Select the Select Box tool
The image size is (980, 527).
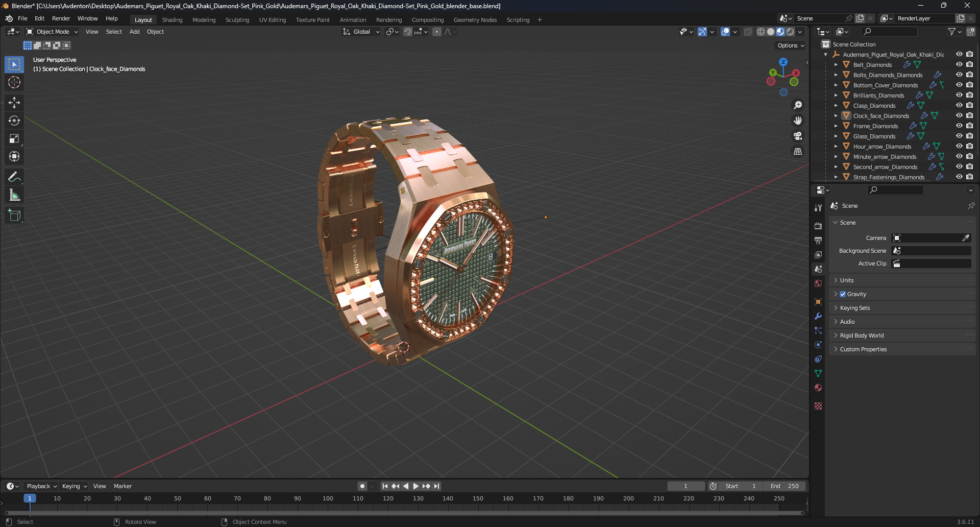[x=14, y=64]
